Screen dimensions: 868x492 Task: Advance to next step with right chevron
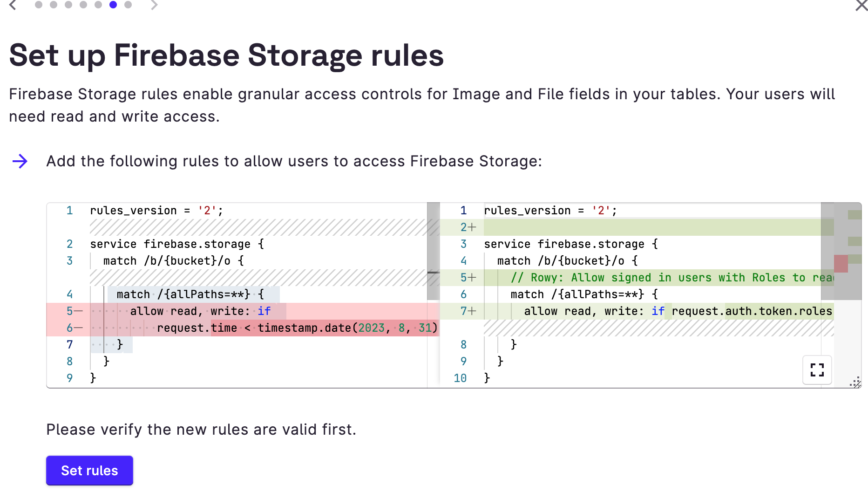click(154, 6)
